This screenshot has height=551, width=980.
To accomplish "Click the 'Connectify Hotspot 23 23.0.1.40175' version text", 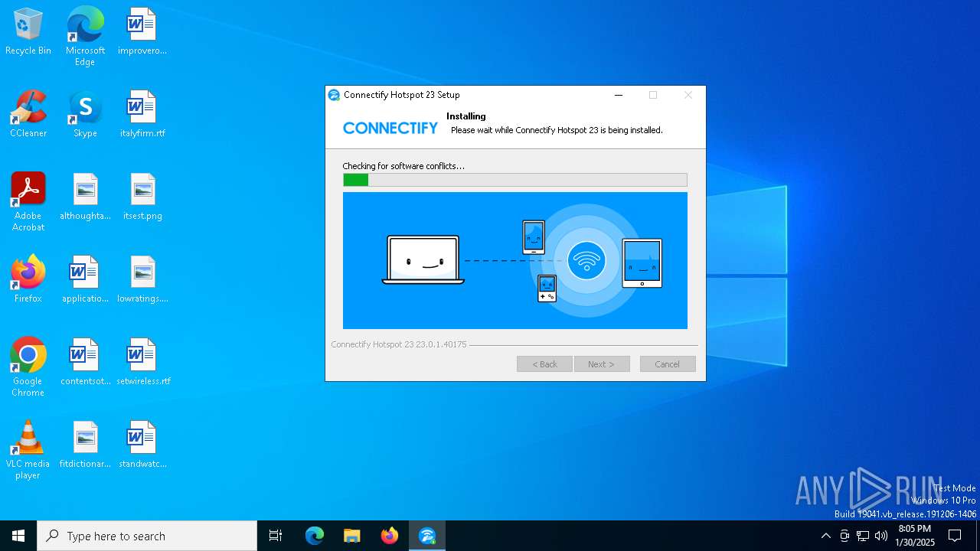I will (x=399, y=344).
